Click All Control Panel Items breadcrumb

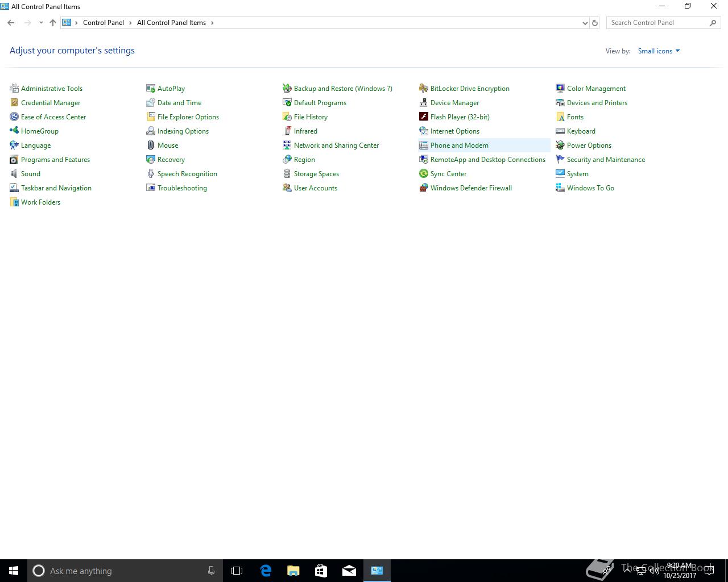(x=171, y=23)
